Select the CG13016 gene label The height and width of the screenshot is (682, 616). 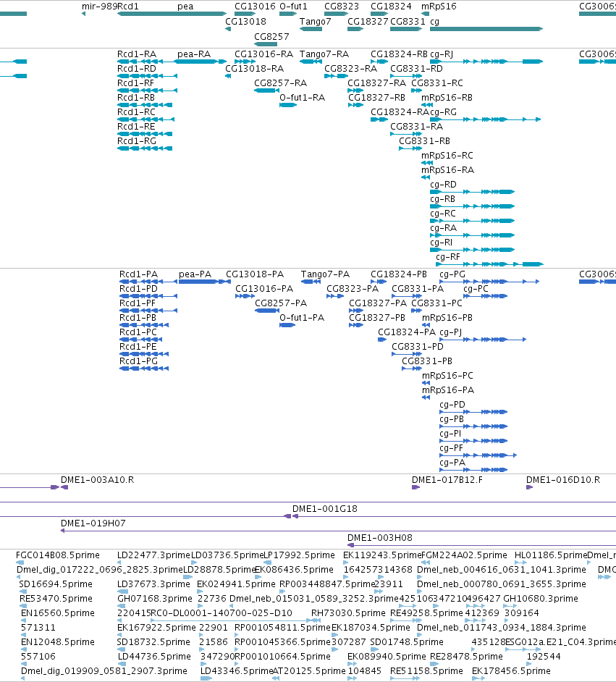click(x=256, y=7)
